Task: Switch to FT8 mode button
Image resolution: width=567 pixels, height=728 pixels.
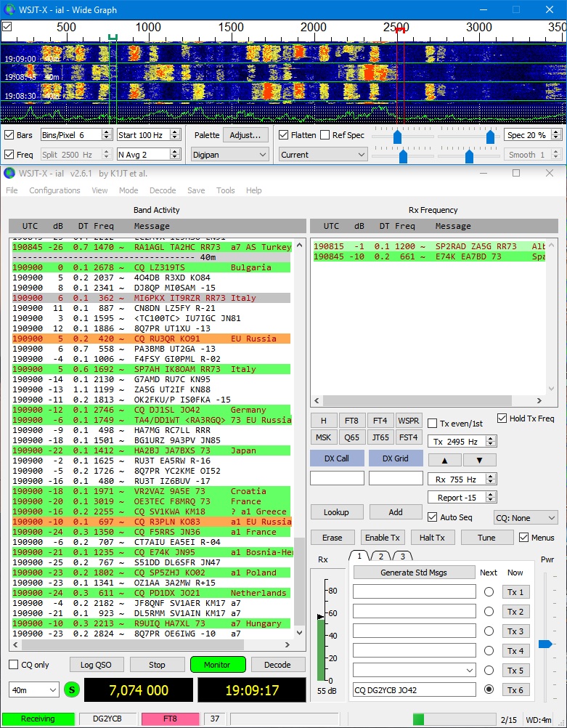Action: click(x=351, y=421)
